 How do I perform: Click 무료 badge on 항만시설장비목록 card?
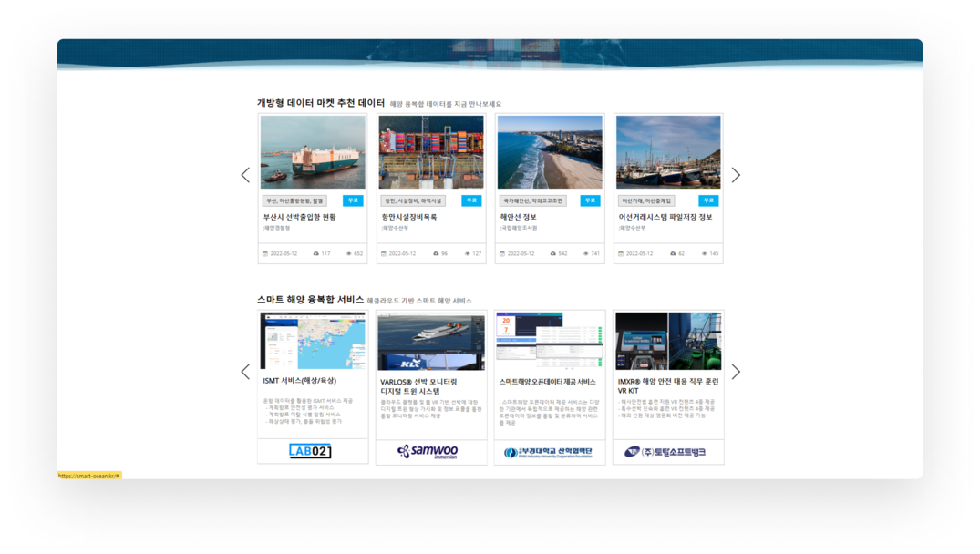(470, 200)
